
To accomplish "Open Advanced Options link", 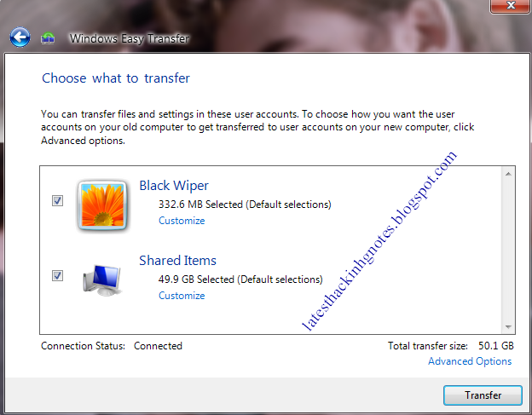I will click(x=470, y=361).
